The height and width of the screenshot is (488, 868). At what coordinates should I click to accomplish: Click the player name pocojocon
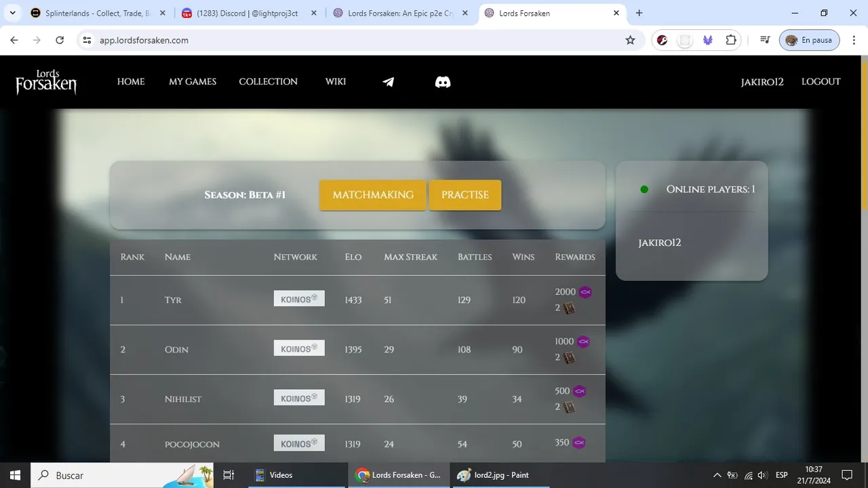(x=192, y=445)
